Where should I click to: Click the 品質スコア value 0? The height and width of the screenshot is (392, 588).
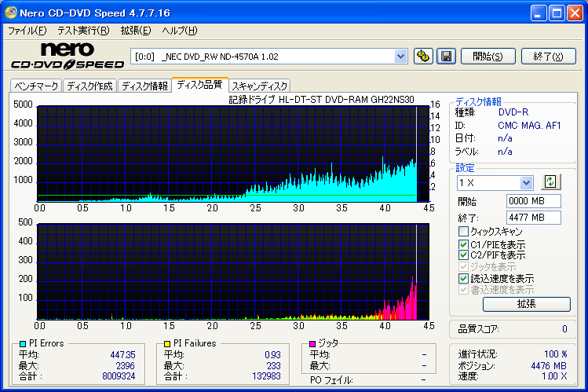(x=564, y=329)
